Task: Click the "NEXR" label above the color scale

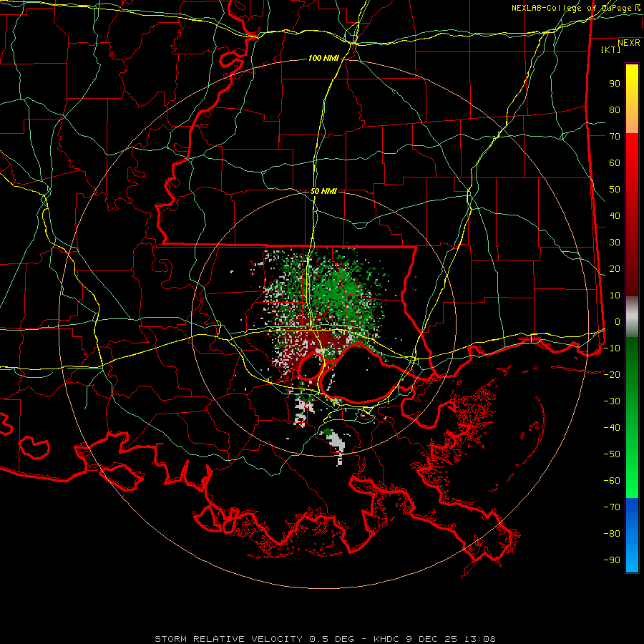Action: tap(628, 43)
